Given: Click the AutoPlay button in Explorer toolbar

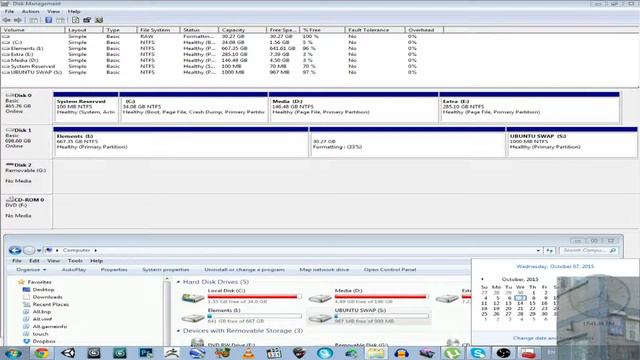Looking at the screenshot, I should 74,270.
